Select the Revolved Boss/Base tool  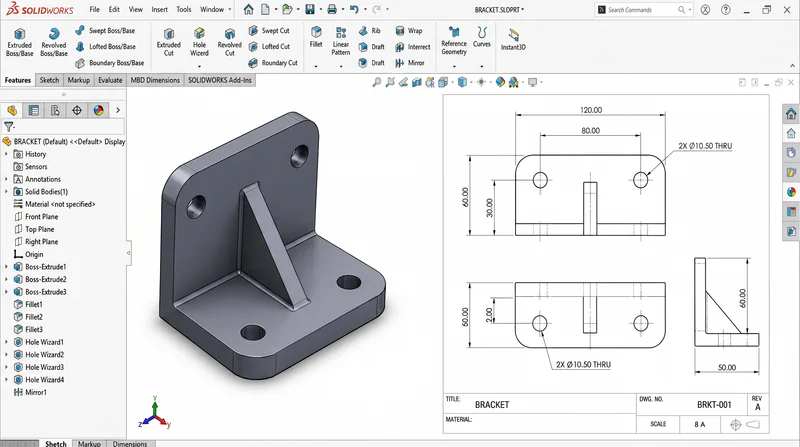tap(54, 42)
